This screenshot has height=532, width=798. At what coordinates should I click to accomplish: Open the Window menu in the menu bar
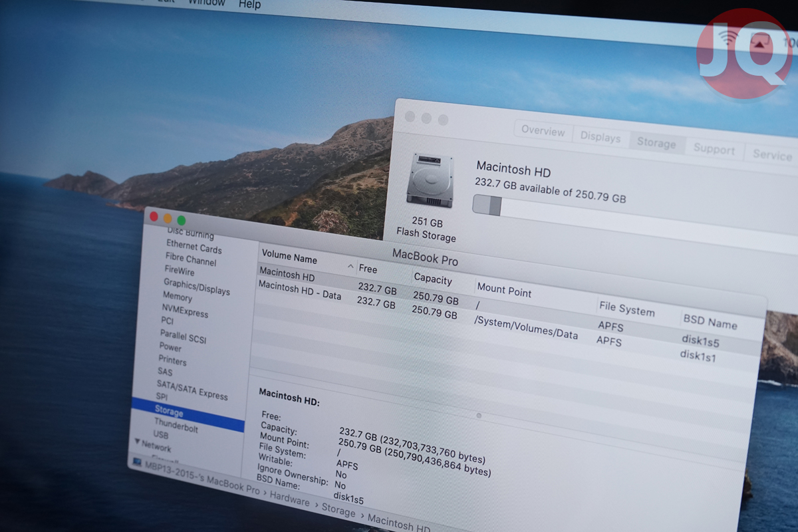click(207, 2)
